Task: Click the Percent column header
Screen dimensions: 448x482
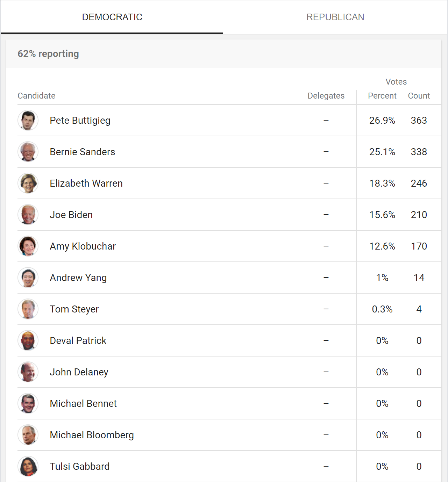Action: pyautogui.click(x=382, y=96)
